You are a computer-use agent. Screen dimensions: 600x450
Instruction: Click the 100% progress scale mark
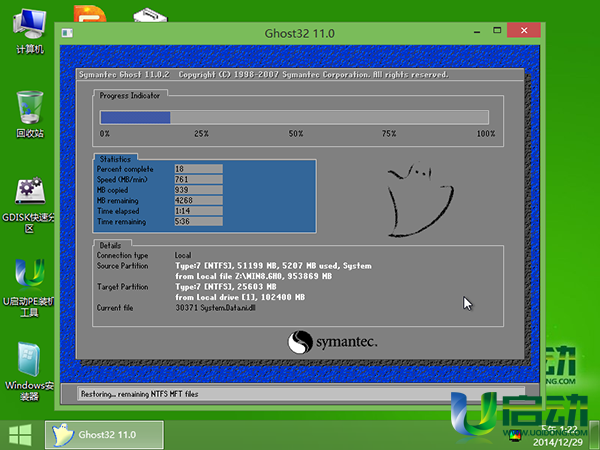pyautogui.click(x=486, y=134)
